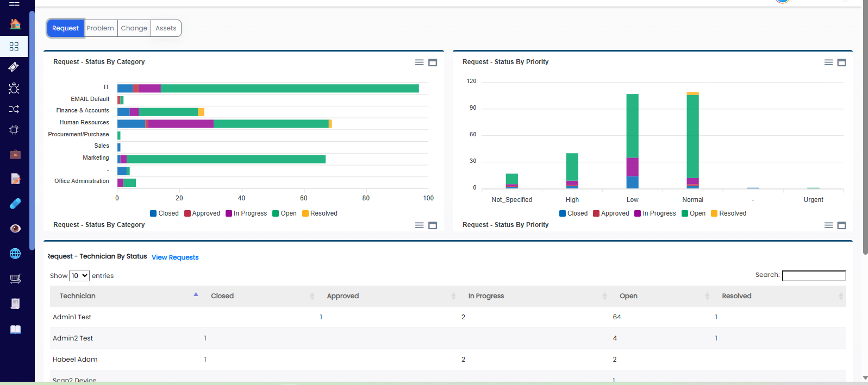Open Admin1 Test Open count 64

[617, 317]
